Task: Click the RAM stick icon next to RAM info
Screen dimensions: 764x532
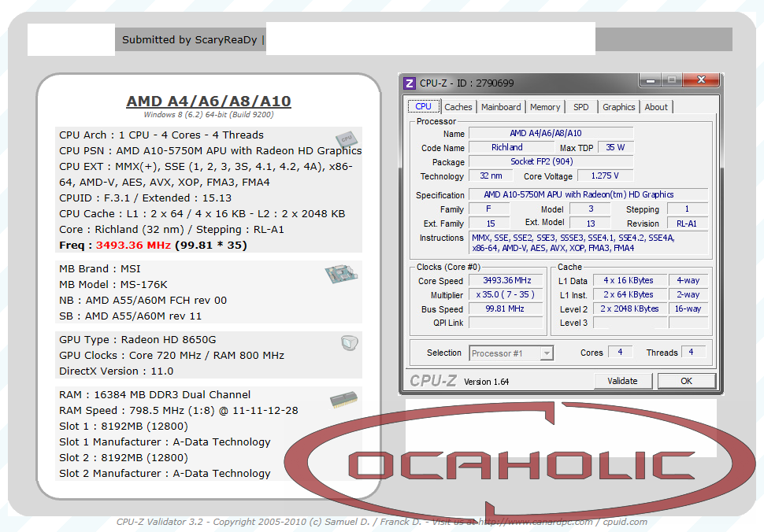Action: pos(344,400)
